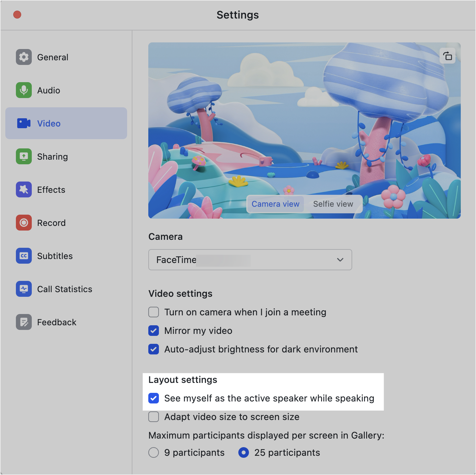476x475 pixels.
Task: Select the 9 participants radio option
Action: 154,452
